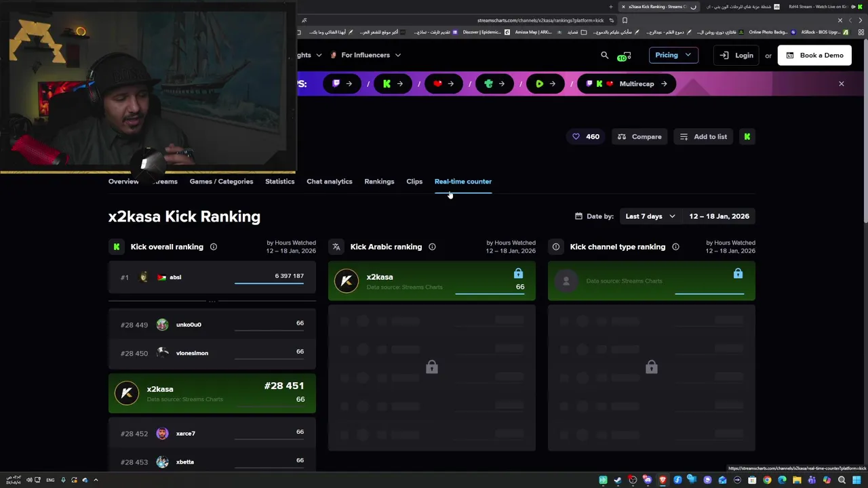Open new browser tab plus button
The height and width of the screenshot is (488, 868).
611,7
